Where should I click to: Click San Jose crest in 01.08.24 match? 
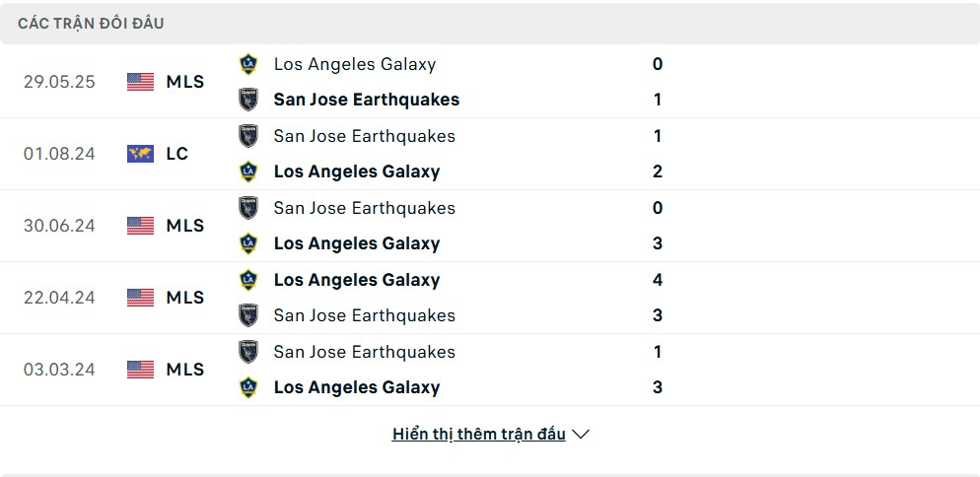coord(248,136)
